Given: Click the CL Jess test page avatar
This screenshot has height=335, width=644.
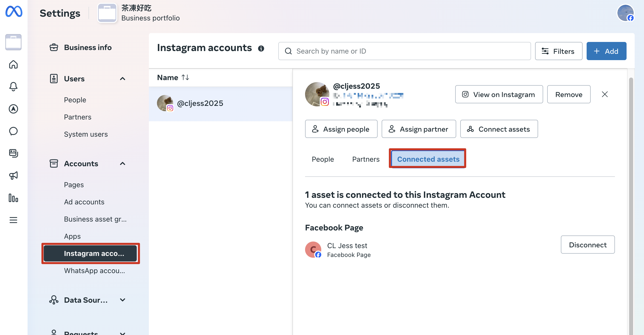Looking at the screenshot, I should tap(313, 250).
